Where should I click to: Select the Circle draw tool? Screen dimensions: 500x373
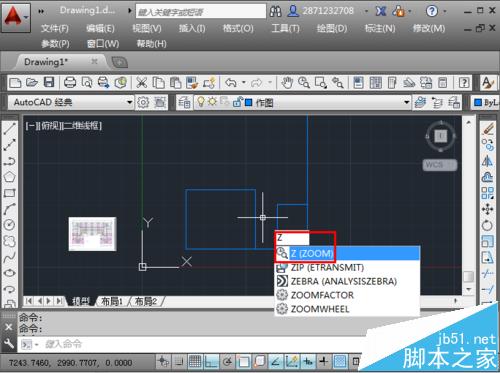pyautogui.click(x=9, y=225)
